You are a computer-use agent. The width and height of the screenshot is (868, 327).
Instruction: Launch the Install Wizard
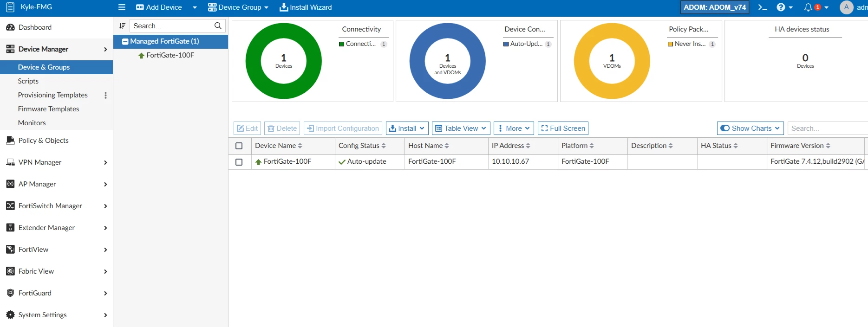coord(306,7)
